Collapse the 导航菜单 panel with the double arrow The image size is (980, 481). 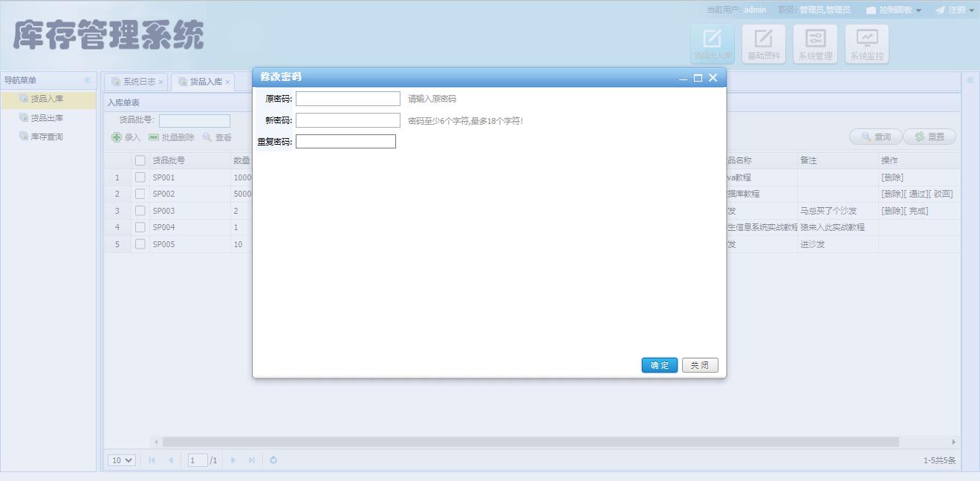[x=87, y=80]
